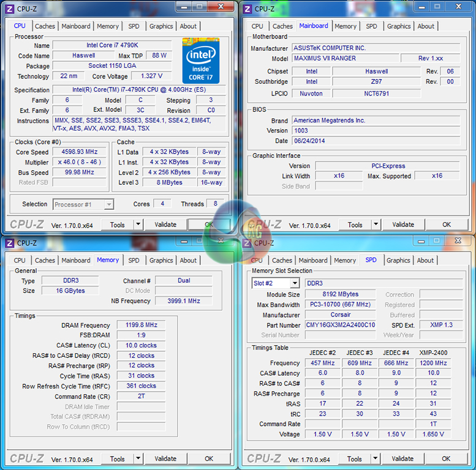Open Mainboard tab in SPD window
Viewport: 476px width, 470px height.
point(313,261)
